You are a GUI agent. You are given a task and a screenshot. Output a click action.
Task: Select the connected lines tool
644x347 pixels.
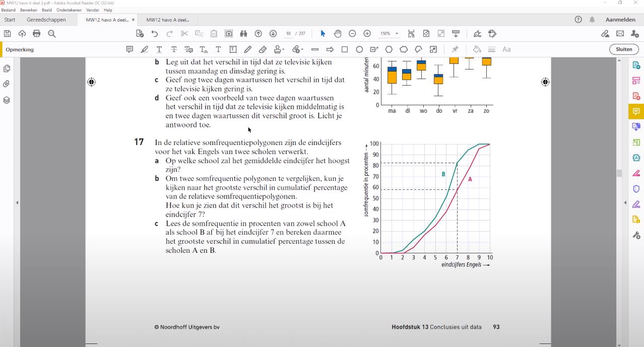418,49
